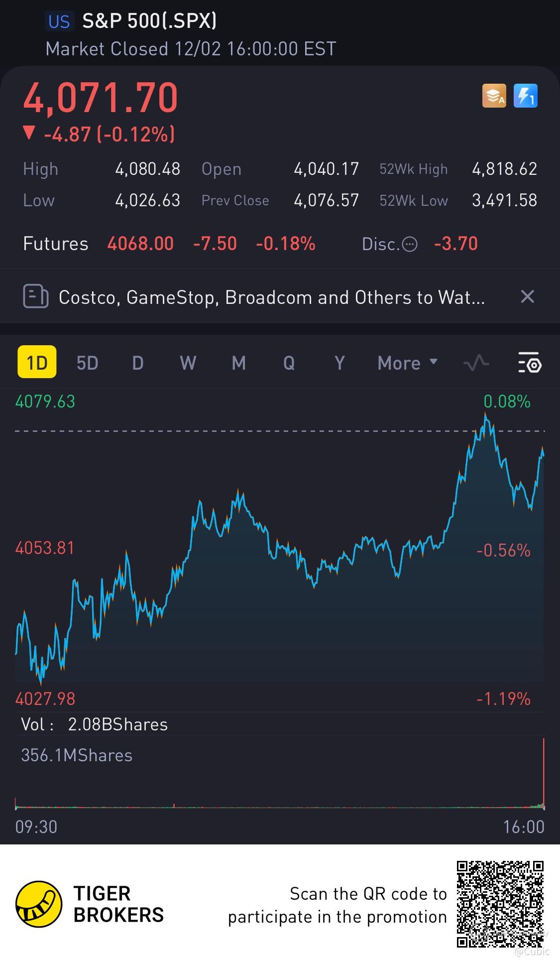The height and width of the screenshot is (964, 560).
Task: Switch to the 5D chart tab
Action: (87, 363)
